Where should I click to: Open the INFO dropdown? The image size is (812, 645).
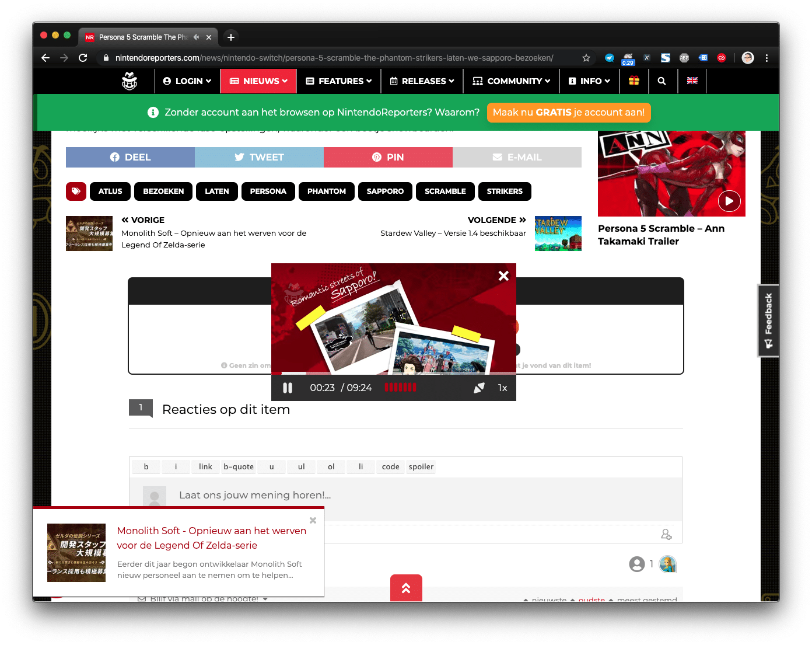click(x=589, y=81)
